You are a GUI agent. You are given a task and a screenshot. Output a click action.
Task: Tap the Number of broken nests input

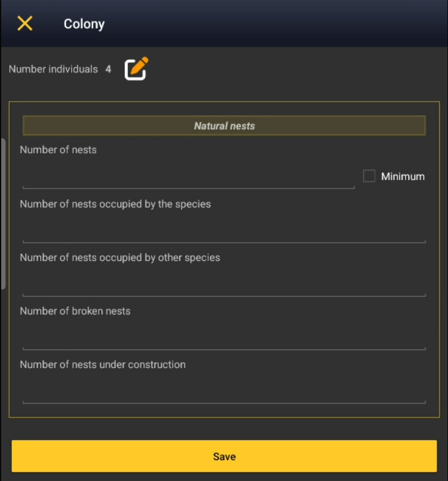pos(224,338)
